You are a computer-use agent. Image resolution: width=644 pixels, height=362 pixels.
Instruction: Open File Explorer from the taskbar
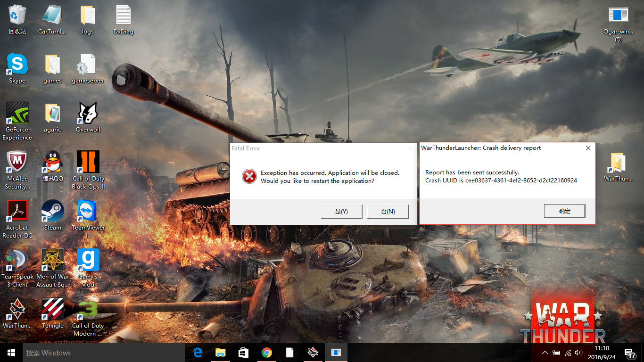(221, 353)
